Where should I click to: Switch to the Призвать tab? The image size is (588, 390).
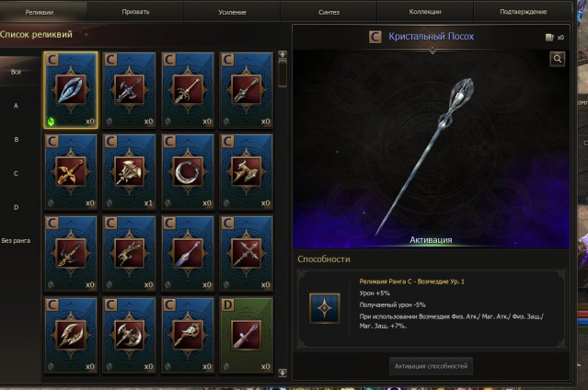tap(135, 12)
